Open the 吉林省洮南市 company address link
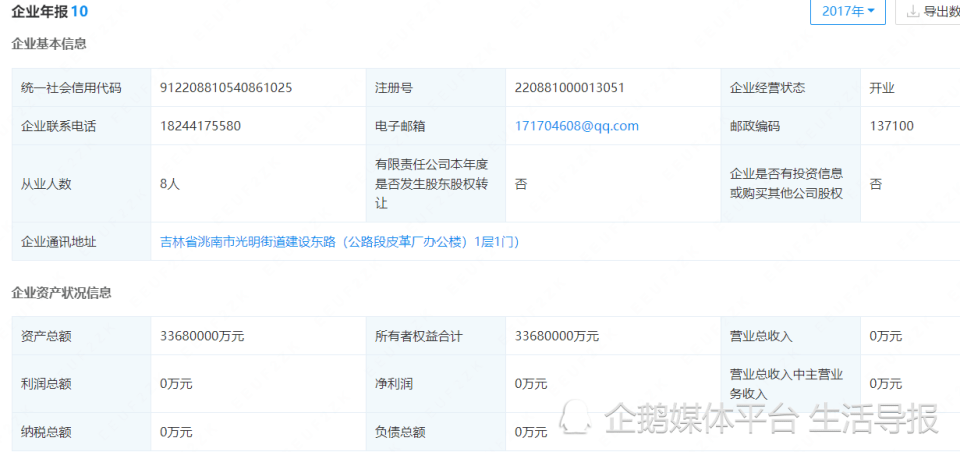Viewport: 960px width, 452px height. (x=339, y=242)
